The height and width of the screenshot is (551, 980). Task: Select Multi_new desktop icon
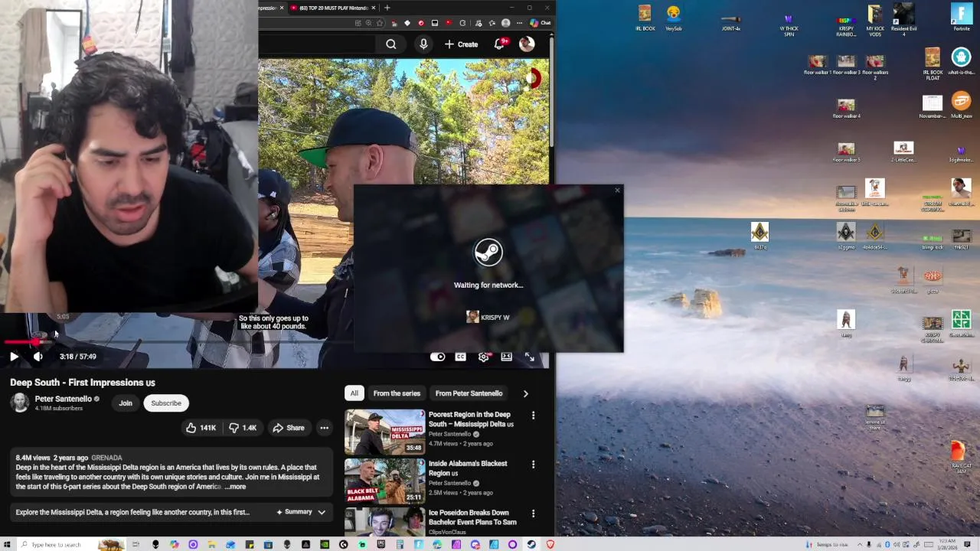[961, 104]
